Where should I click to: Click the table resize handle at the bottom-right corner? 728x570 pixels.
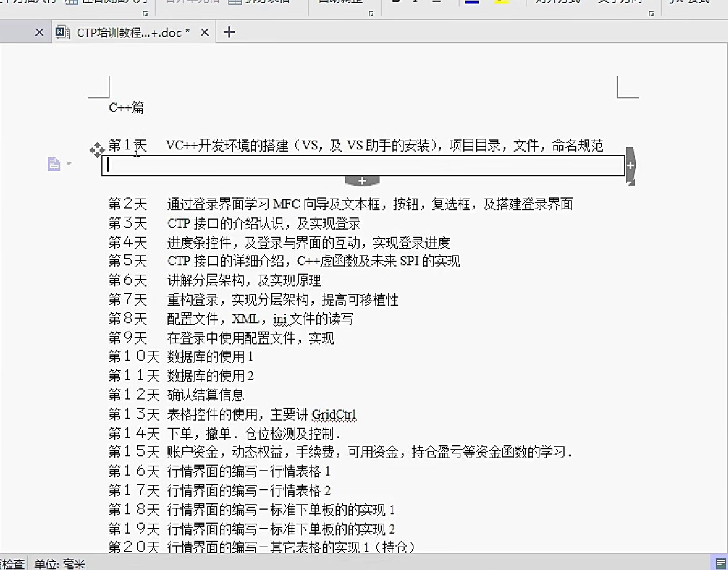click(x=631, y=183)
